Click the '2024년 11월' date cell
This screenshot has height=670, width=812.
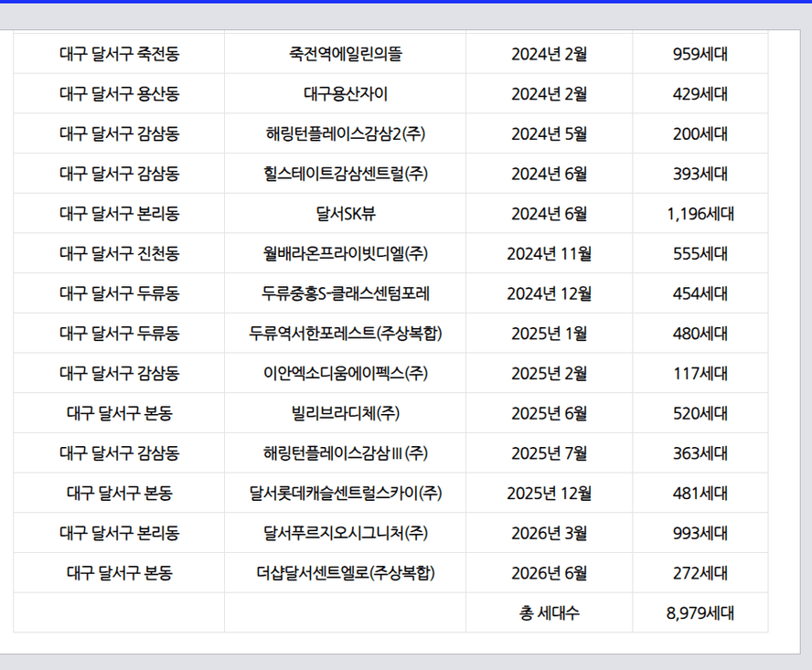[x=549, y=253]
